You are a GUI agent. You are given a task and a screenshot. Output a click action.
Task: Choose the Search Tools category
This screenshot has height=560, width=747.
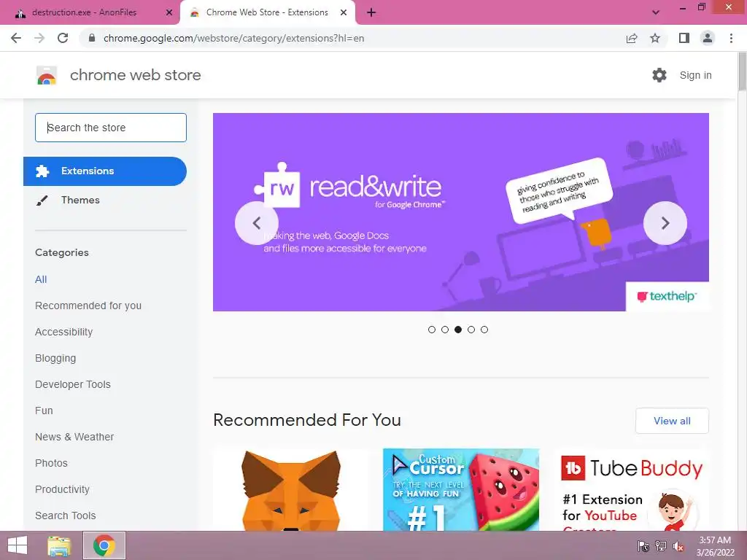pyautogui.click(x=65, y=516)
